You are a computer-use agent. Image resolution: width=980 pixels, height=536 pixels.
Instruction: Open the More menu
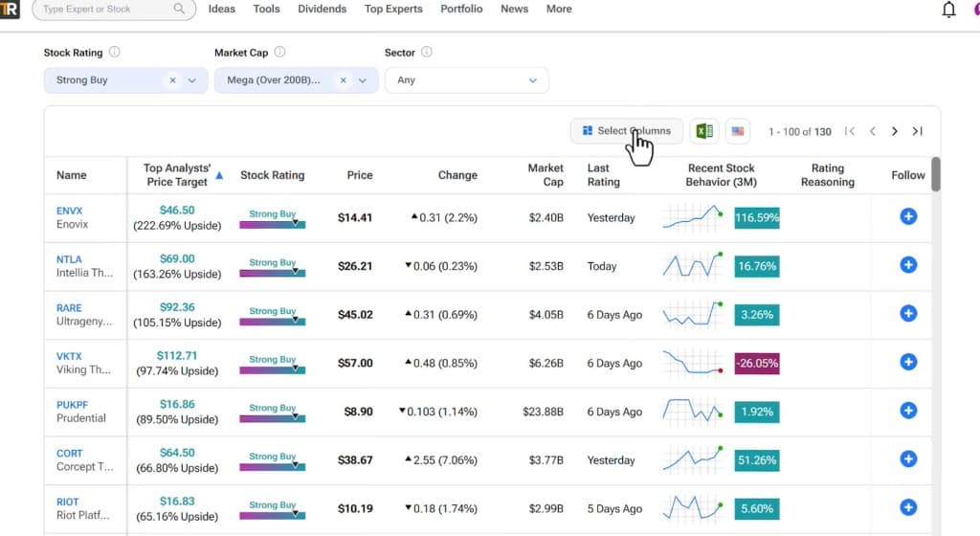tap(559, 9)
